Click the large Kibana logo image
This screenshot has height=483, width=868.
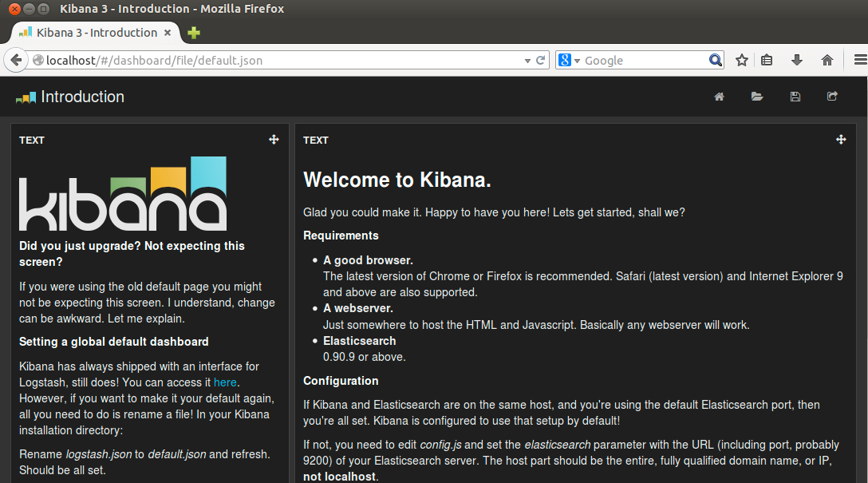[x=123, y=193]
